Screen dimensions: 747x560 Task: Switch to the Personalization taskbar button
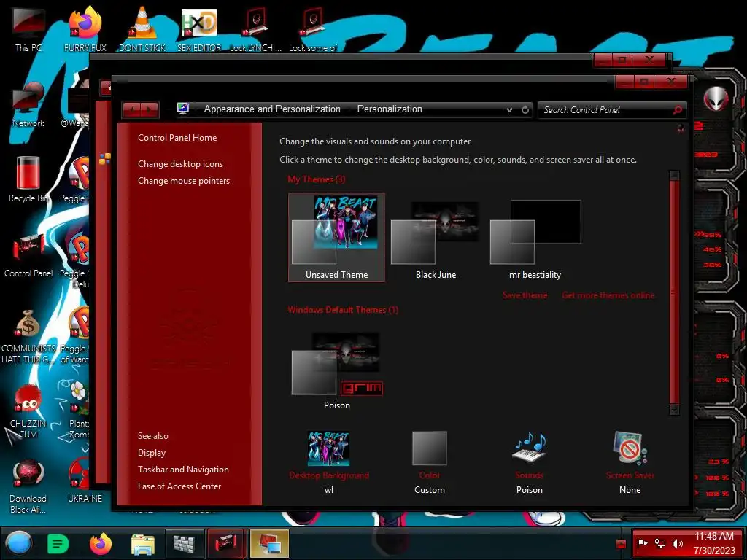click(269, 543)
